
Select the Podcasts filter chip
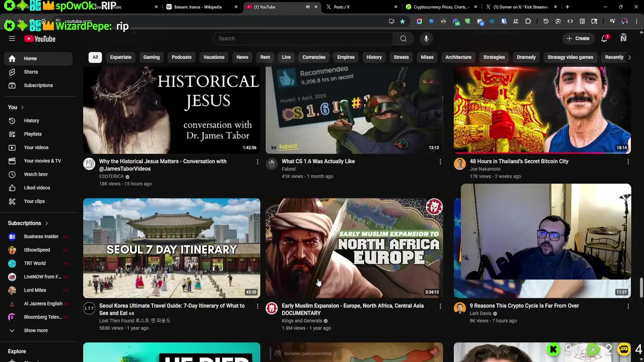(182, 57)
